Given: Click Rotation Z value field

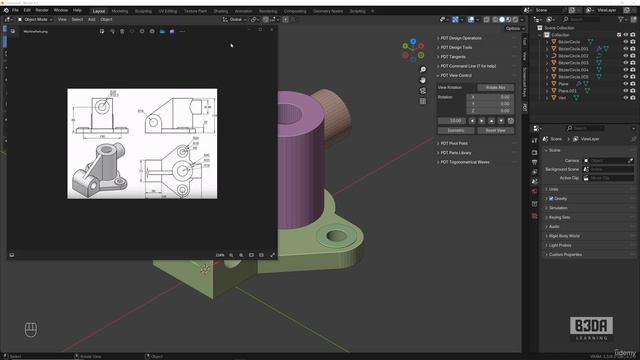Looking at the screenshot, I should [x=490, y=111].
